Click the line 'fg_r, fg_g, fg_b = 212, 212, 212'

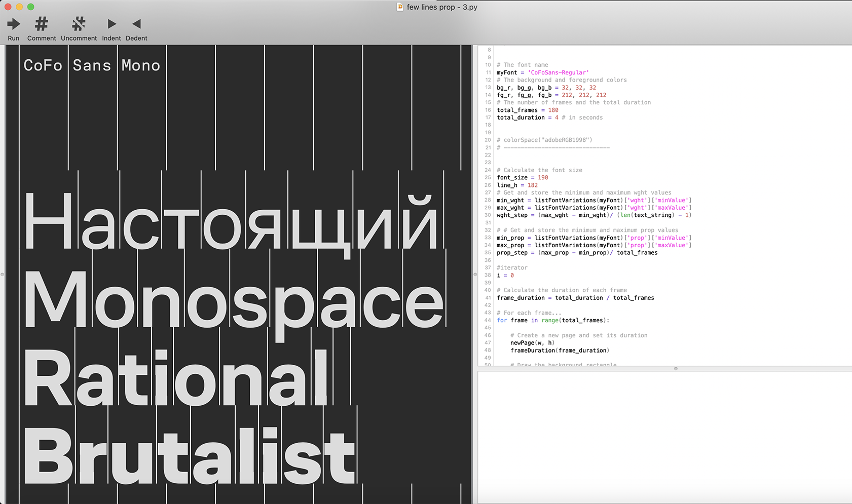(551, 95)
